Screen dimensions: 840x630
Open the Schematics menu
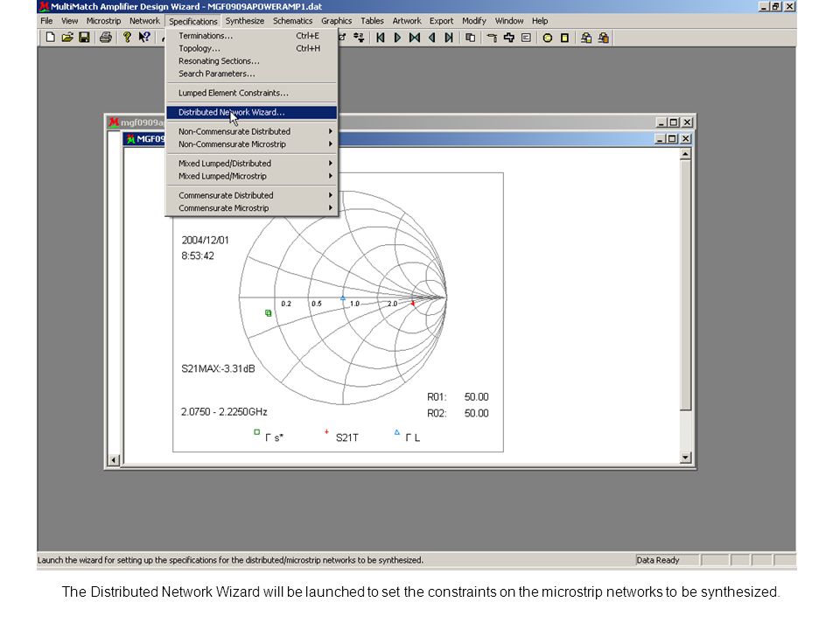(292, 21)
